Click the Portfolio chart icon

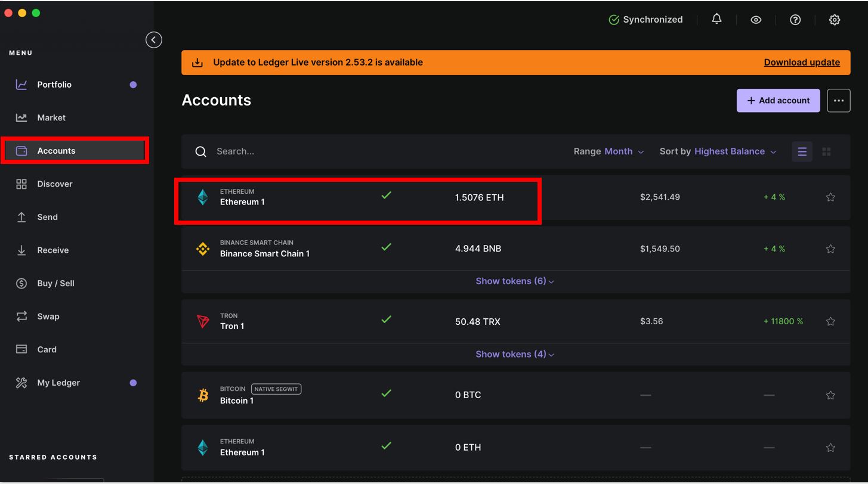(x=21, y=85)
